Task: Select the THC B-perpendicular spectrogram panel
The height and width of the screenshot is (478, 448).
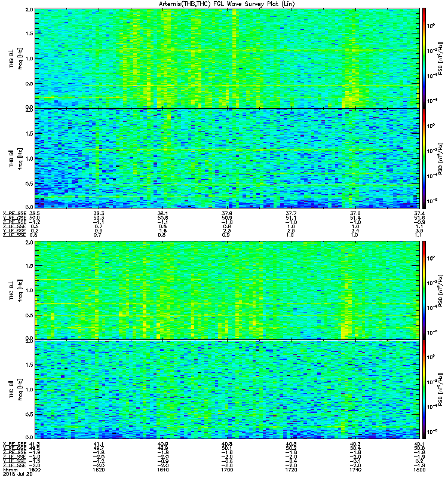Action: click(228, 290)
